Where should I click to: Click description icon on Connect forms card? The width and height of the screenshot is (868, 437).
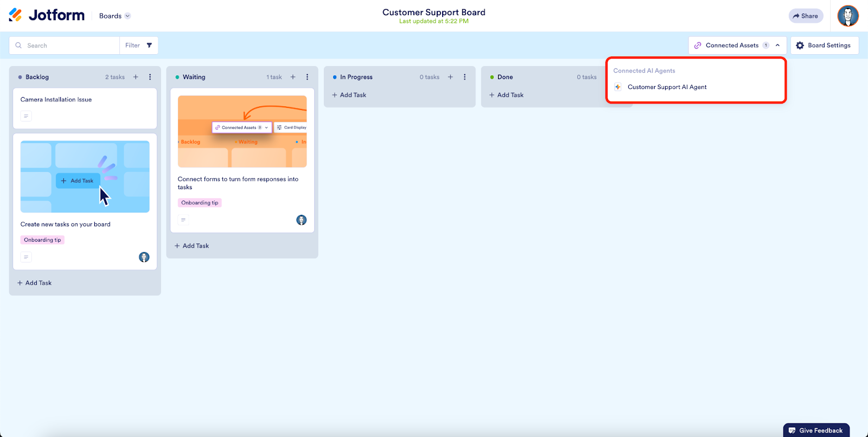coord(183,220)
